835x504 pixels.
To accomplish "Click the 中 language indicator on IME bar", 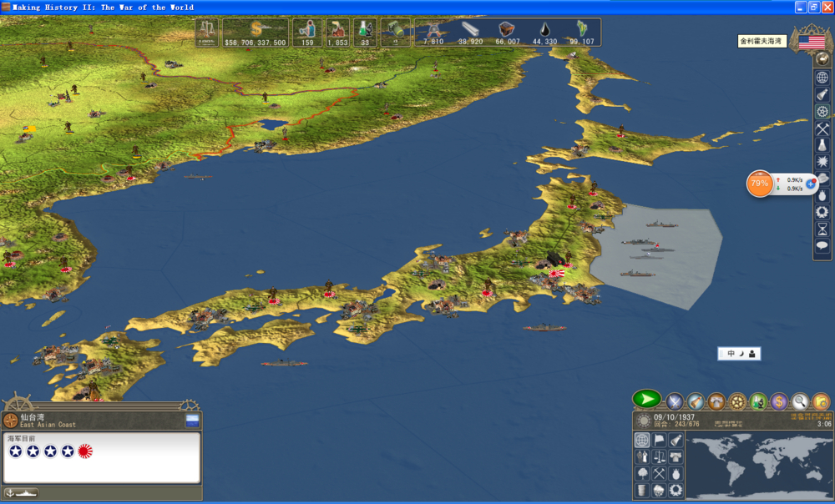I will click(731, 354).
